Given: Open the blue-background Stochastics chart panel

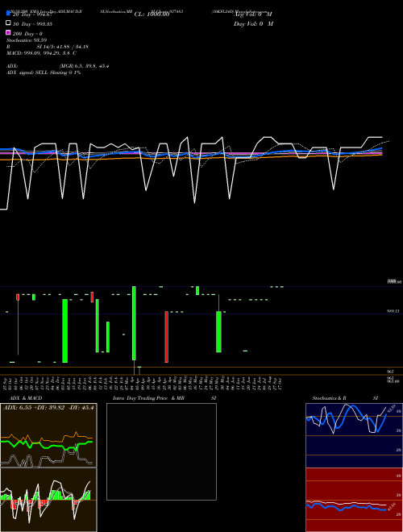Looking at the screenshot, I should [354, 435].
